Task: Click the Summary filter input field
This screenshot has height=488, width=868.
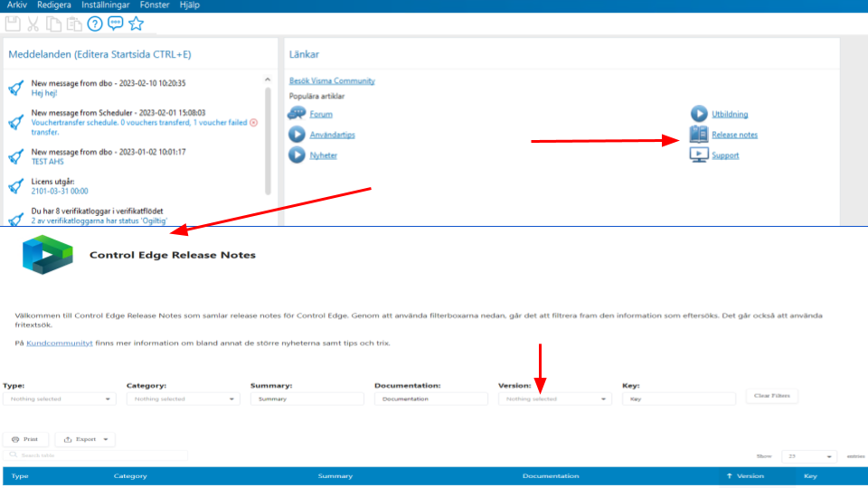Action: 307,399
